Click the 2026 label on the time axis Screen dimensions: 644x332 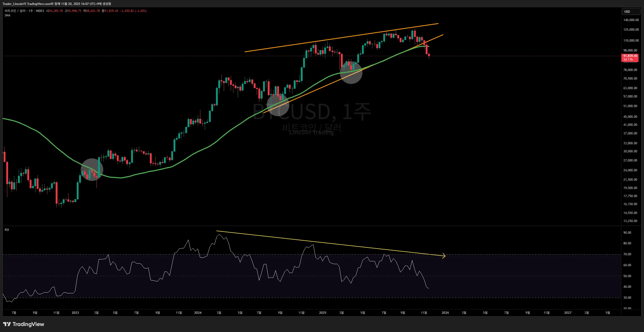coord(445,313)
